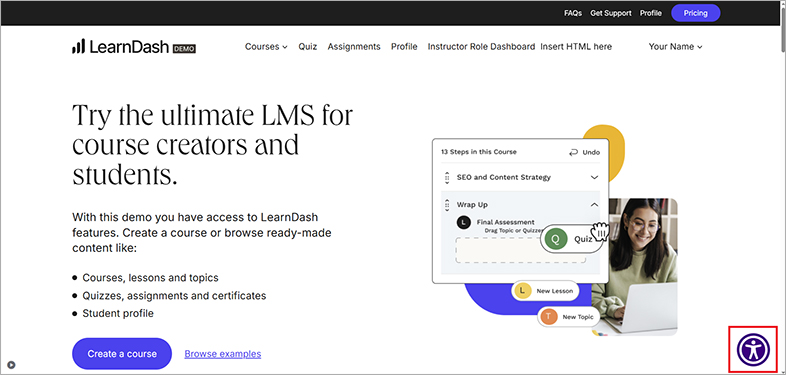
Task: Click Insert HTML here menu item
Action: (x=576, y=47)
